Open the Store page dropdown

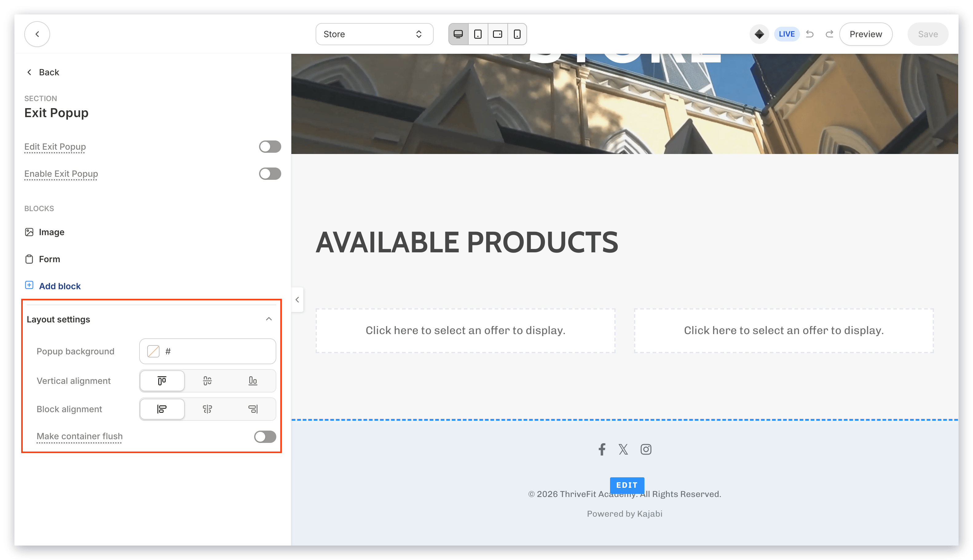(374, 34)
